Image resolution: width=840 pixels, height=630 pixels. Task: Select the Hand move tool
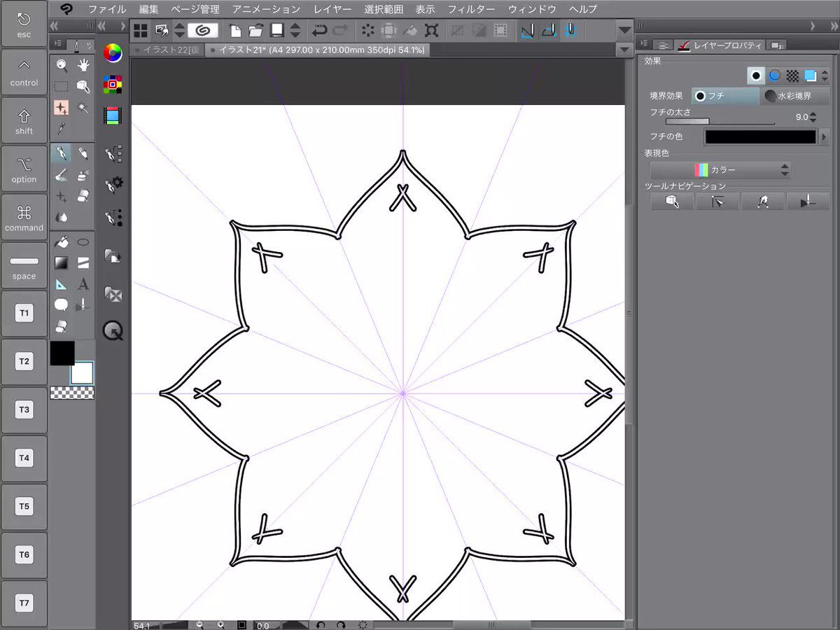click(x=83, y=66)
